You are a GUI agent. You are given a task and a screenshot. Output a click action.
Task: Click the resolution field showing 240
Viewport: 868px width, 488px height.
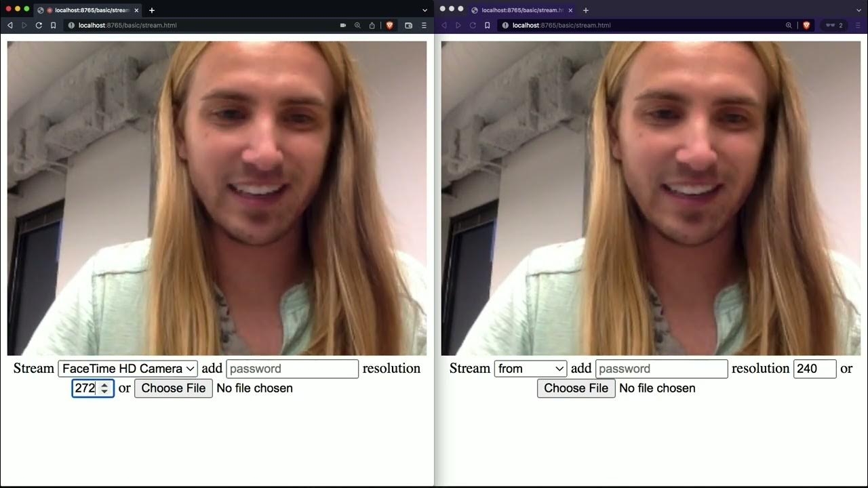[x=814, y=369]
